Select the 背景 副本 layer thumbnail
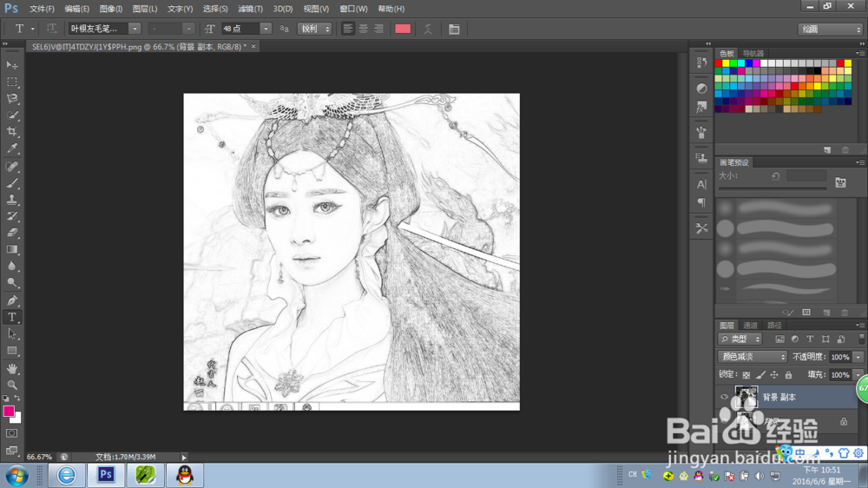The width and height of the screenshot is (868, 488). click(x=746, y=397)
